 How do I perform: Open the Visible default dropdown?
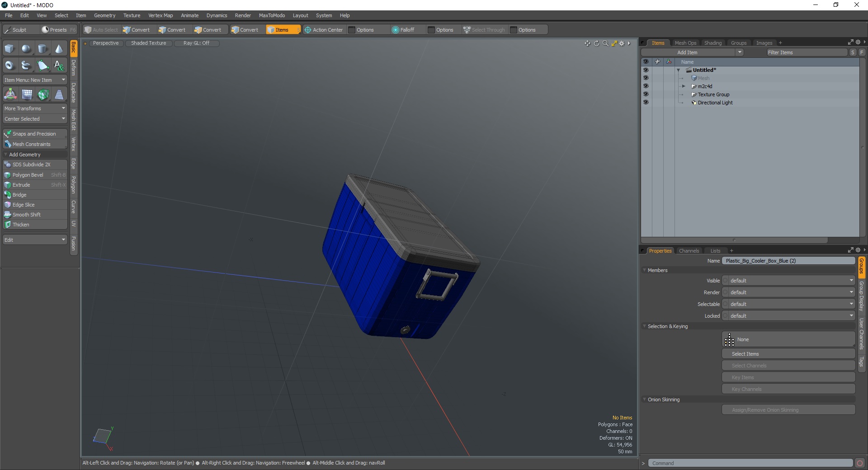(788, 281)
